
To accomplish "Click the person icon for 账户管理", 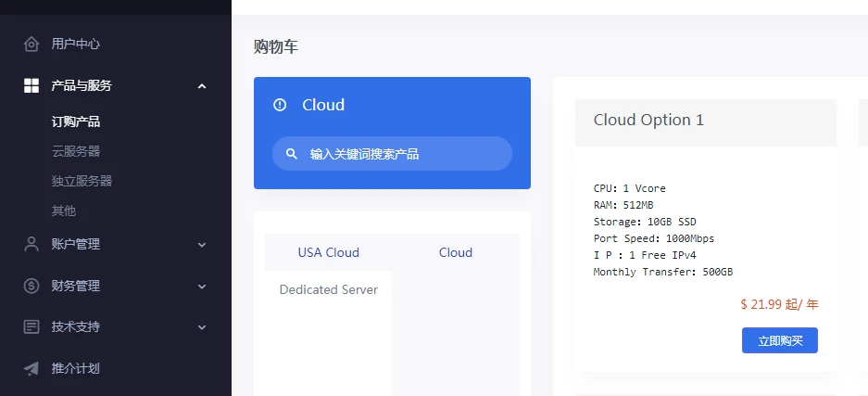I will pyautogui.click(x=31, y=244).
